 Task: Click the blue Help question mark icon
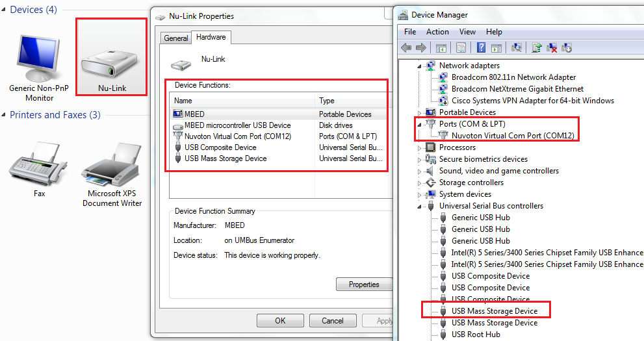(x=481, y=47)
